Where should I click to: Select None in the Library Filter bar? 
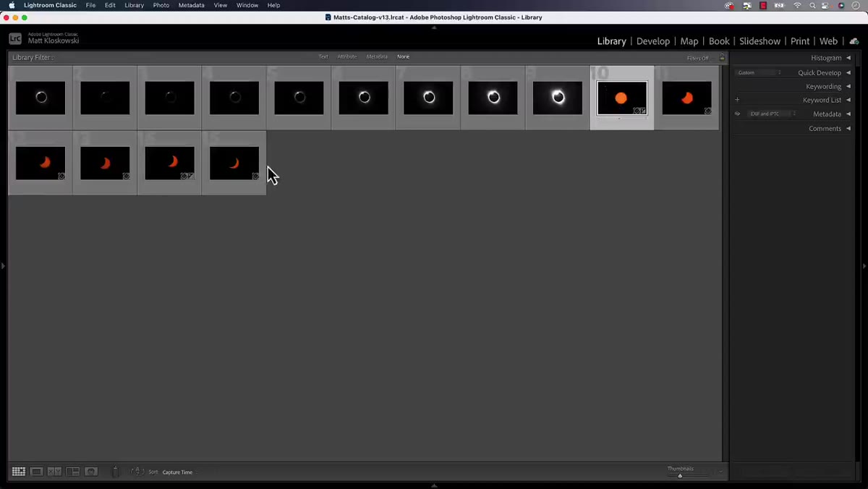(403, 56)
